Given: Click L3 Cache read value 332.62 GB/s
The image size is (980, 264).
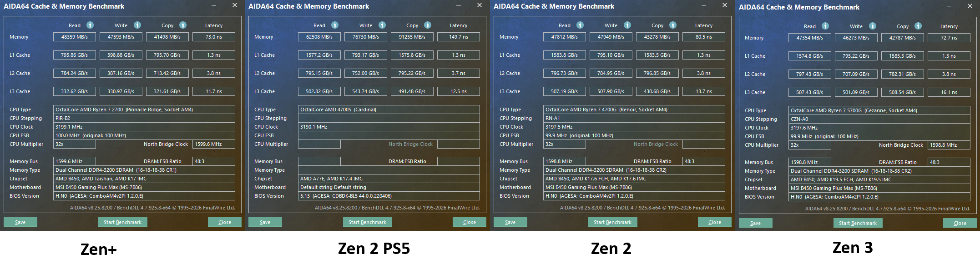Looking at the screenshot, I should pyautogui.click(x=75, y=91).
